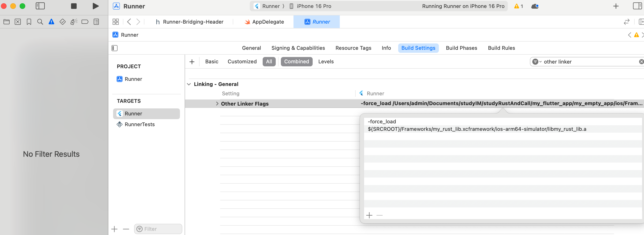Click the Other Linker Flags value field
644x235 pixels.
click(x=501, y=103)
